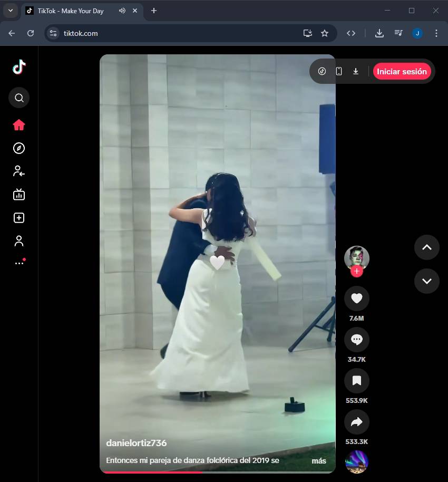Open the Following icon in sidebar

click(19, 171)
